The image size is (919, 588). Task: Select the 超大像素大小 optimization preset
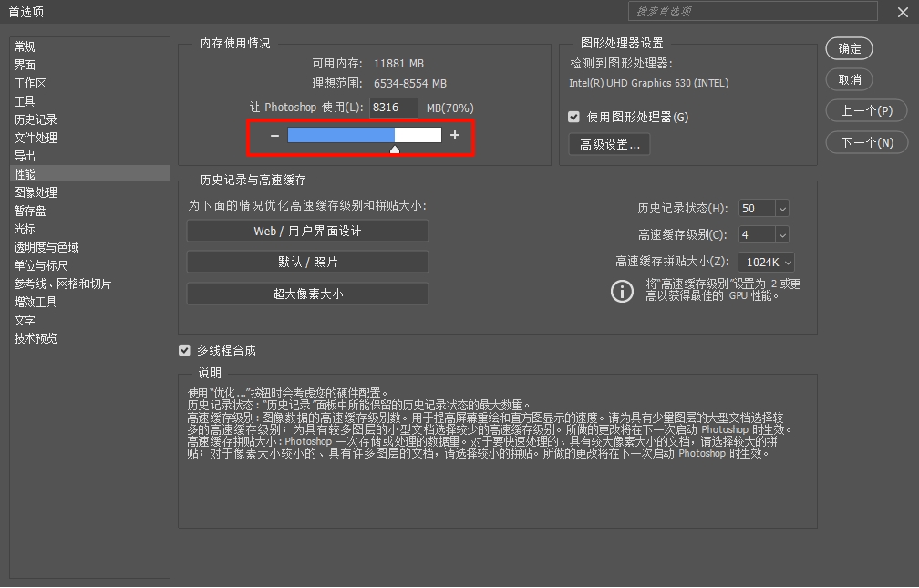(x=307, y=294)
